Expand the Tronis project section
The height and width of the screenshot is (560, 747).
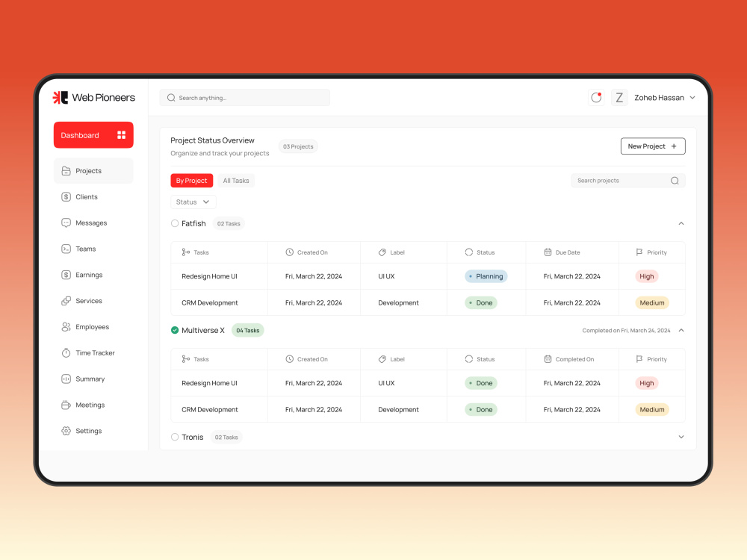click(x=681, y=437)
